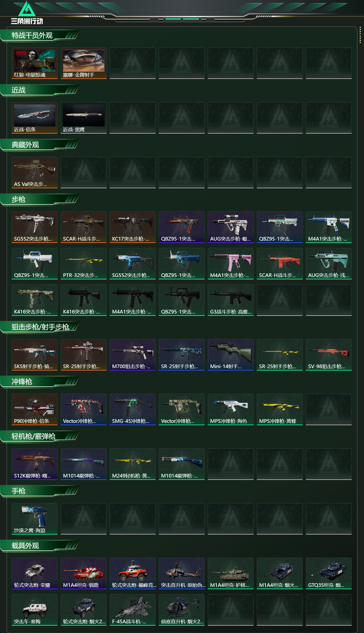Viewport: 364px width, 633px height.
Task: Pick the P90冲锋枪-信条 SMG skin
Action: 34,409
